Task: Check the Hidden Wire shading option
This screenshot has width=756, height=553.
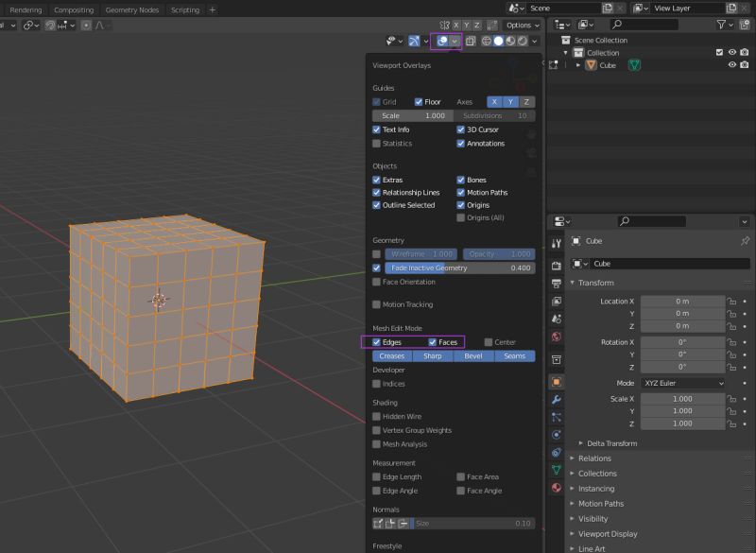Action: [376, 416]
